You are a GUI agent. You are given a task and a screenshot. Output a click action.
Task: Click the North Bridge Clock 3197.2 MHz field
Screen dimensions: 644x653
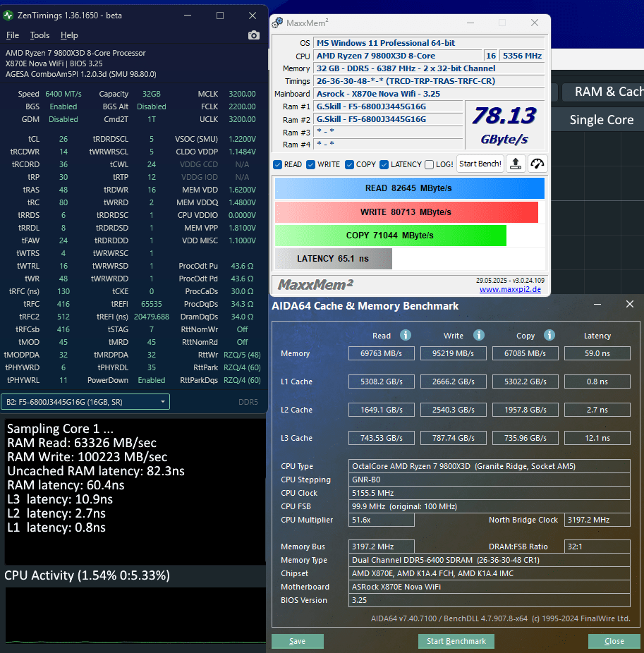(597, 520)
